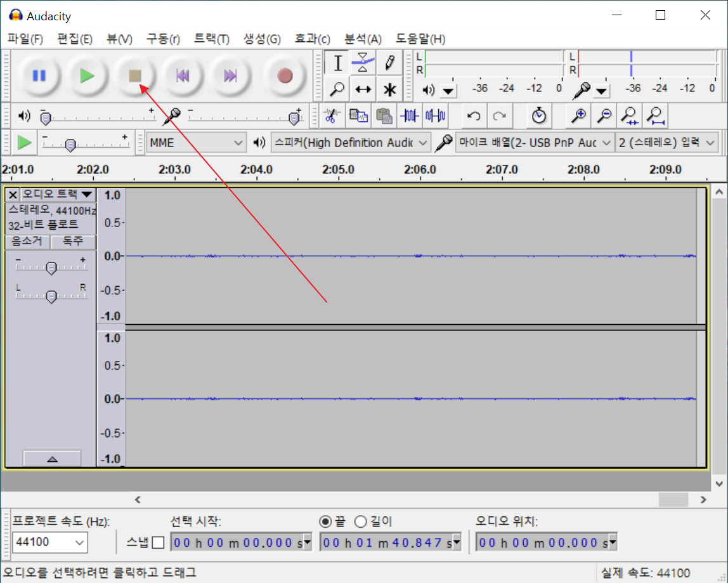This screenshot has width=728, height=583.
Task: Open the MME audio host dropdown
Action: 196,143
